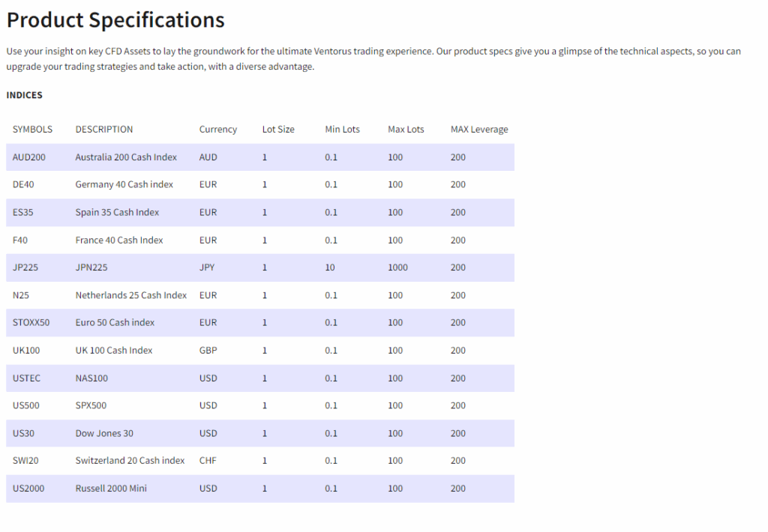Select Germany 40 Cash index description

[x=124, y=184]
